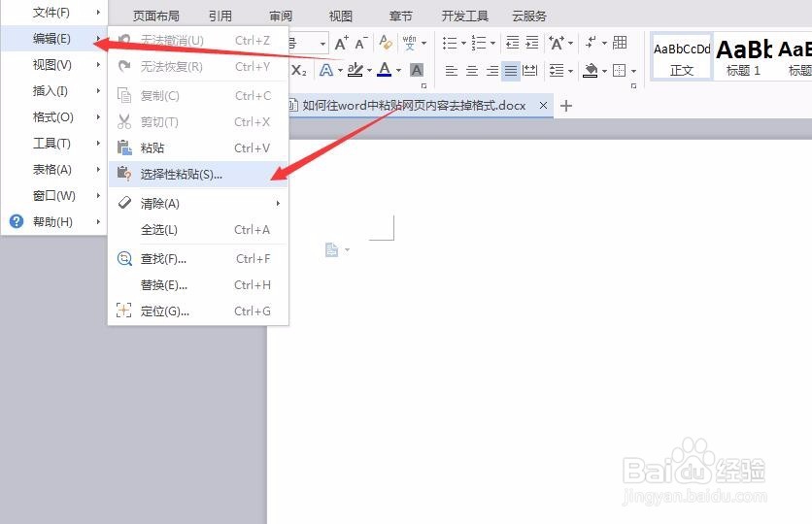Click the line spacing icon

coord(557,70)
